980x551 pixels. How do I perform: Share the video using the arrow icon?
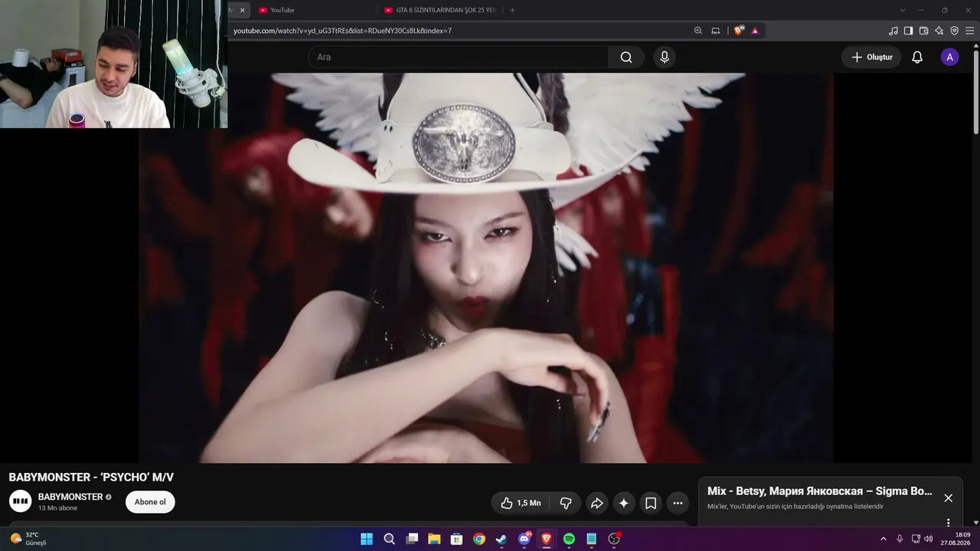(x=596, y=503)
